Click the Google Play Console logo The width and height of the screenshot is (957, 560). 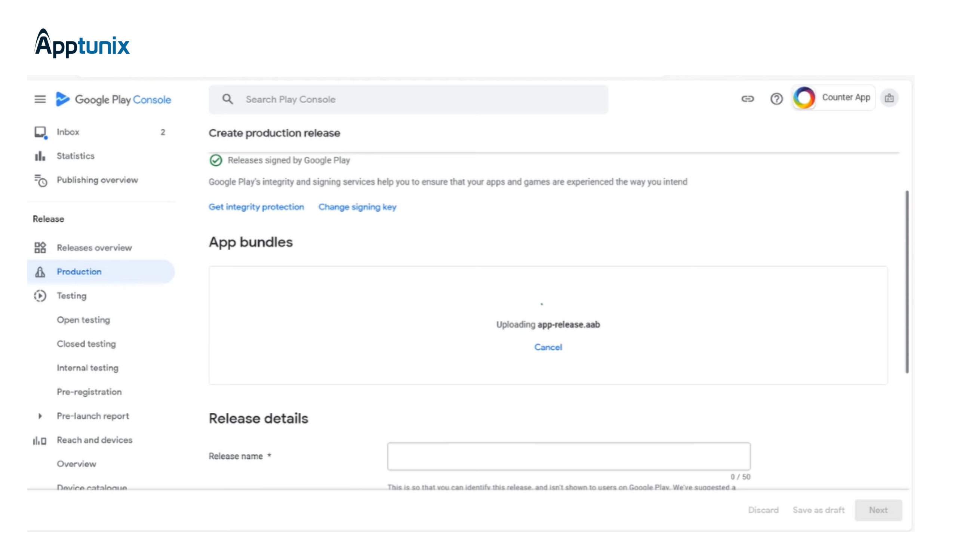coord(114,99)
